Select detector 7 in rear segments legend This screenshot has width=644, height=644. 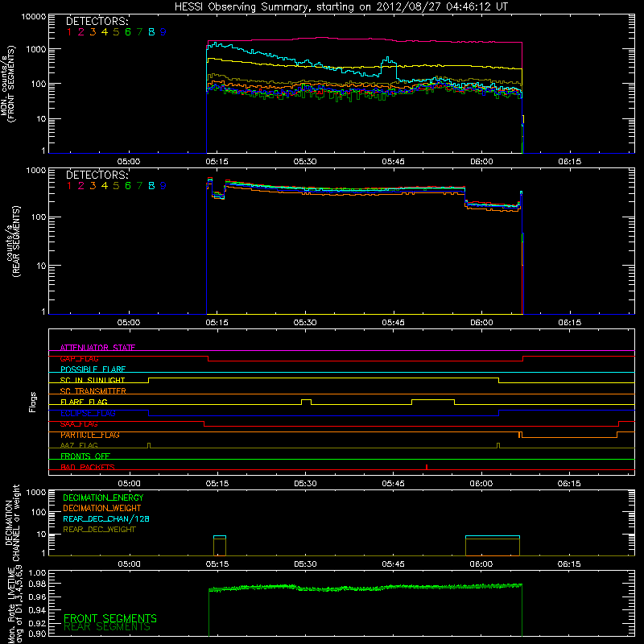coord(139,186)
